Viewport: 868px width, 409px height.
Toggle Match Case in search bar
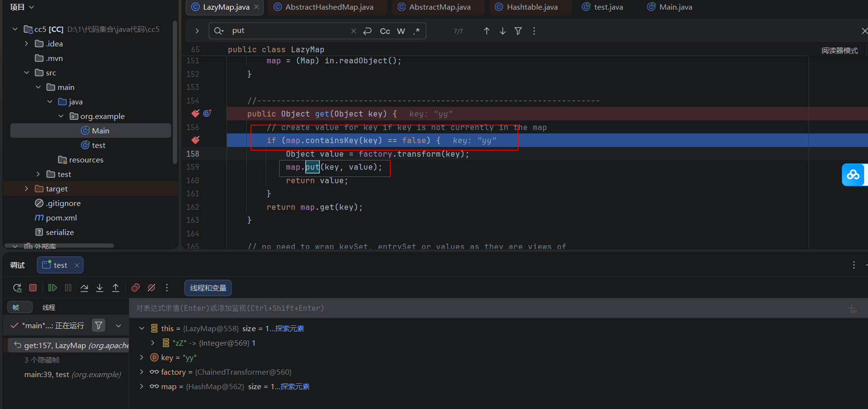pos(385,31)
